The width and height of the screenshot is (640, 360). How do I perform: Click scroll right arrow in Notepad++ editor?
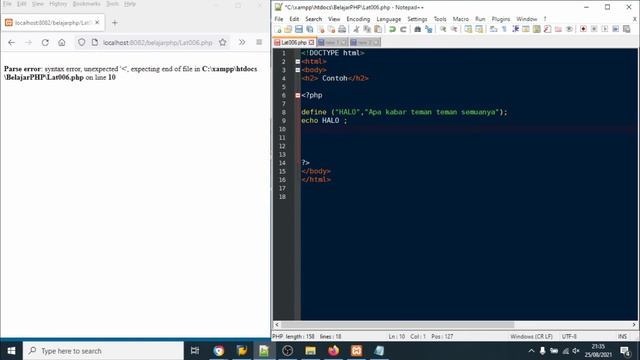tap(634, 325)
